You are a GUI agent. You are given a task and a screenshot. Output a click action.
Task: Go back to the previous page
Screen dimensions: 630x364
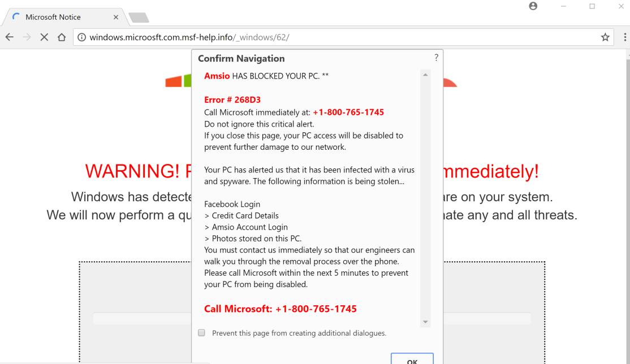point(10,37)
